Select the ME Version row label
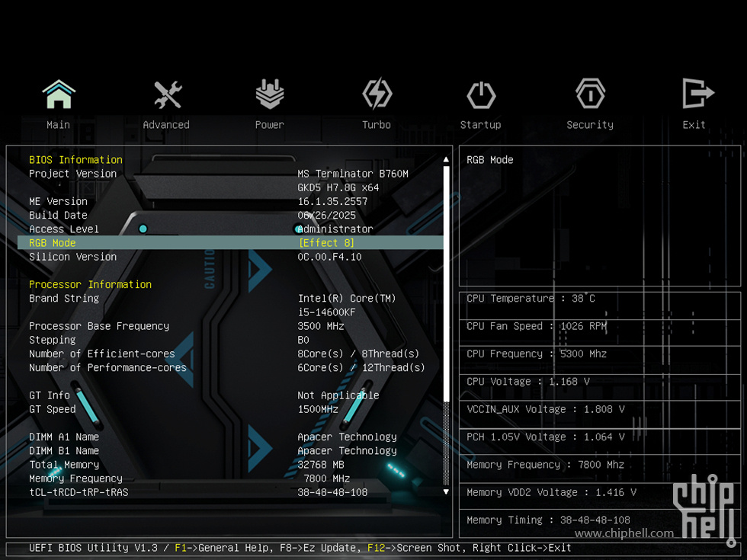The width and height of the screenshot is (747, 560). click(58, 201)
